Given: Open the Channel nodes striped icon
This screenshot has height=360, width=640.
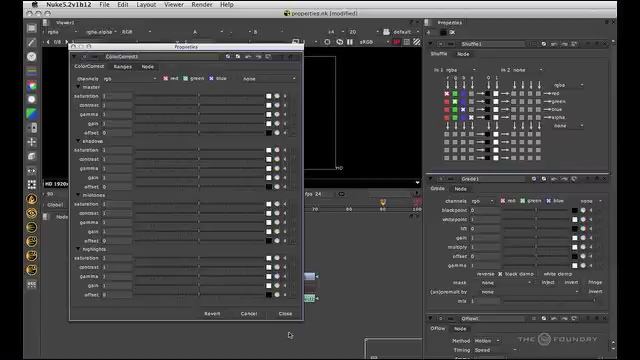Looking at the screenshot, I should coord(31,71).
